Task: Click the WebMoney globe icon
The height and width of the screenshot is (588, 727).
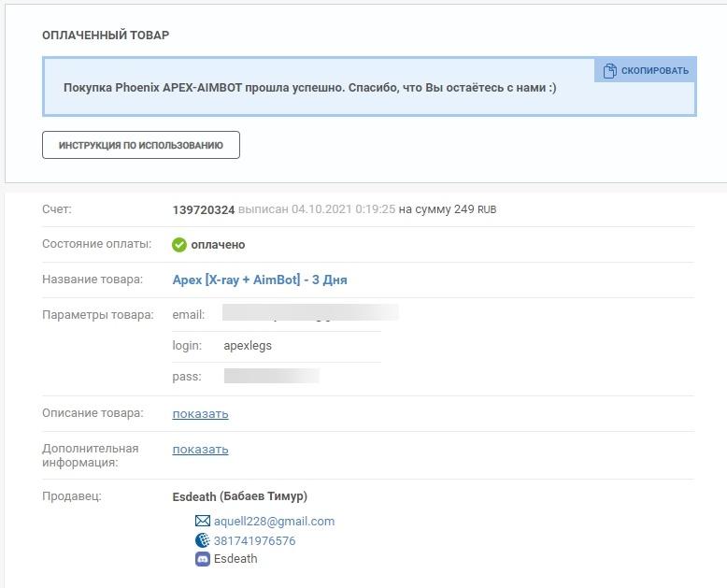Action: pyautogui.click(x=203, y=540)
